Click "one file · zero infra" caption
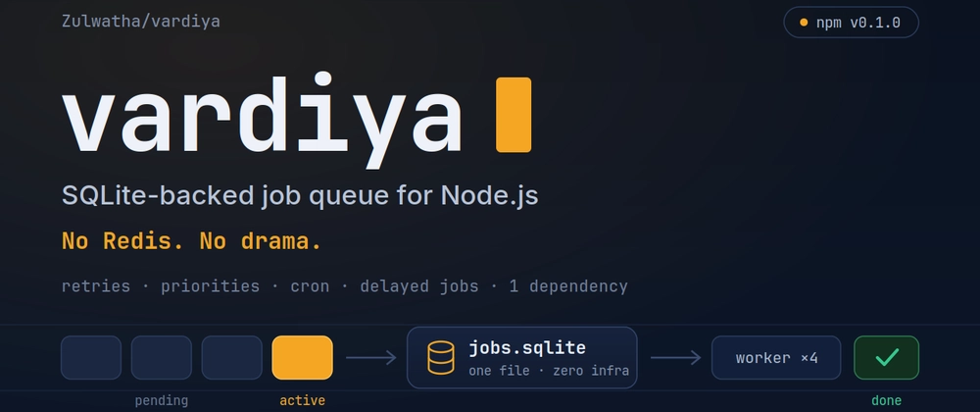This screenshot has height=412, width=980. [x=549, y=371]
